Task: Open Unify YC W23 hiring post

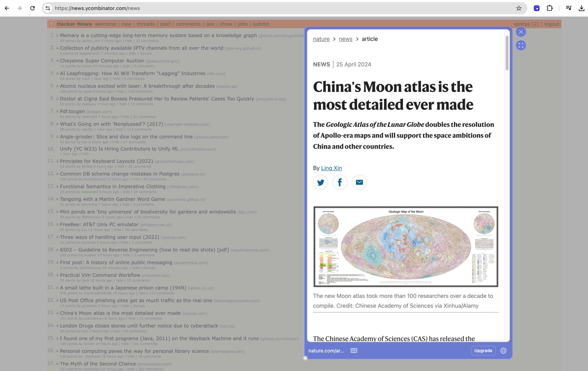Action: [x=119, y=149]
